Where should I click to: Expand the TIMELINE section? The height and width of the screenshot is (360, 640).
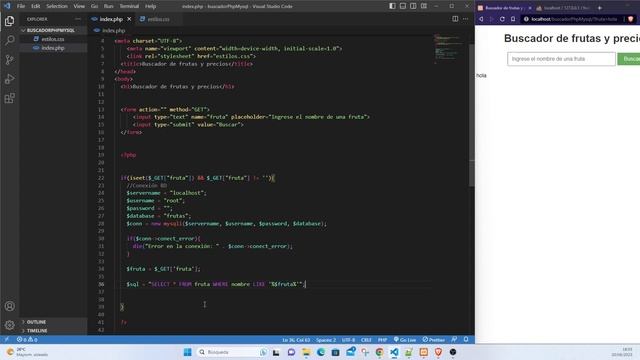click(x=37, y=331)
